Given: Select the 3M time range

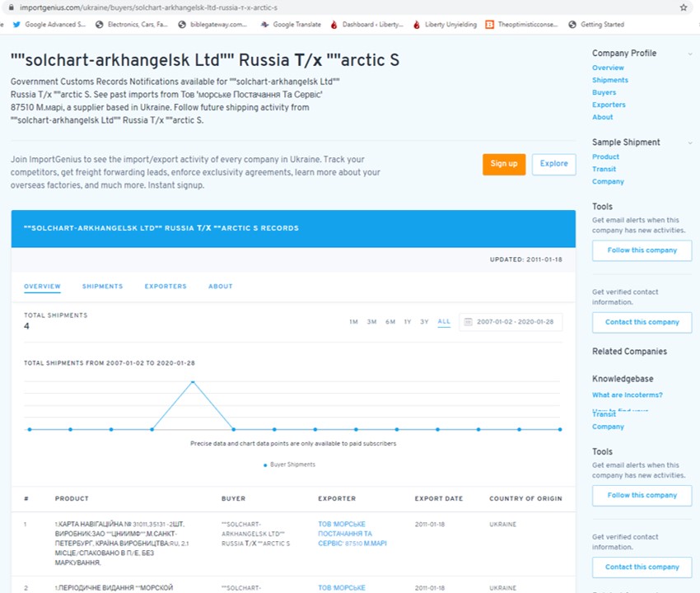Looking at the screenshot, I should (372, 321).
